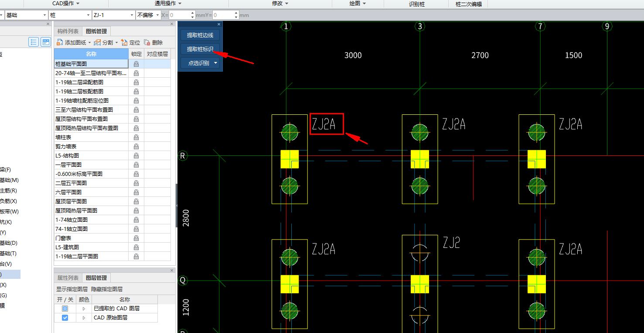The image size is (644, 333).
Task: Open the 修改 menu
Action: click(280, 3)
